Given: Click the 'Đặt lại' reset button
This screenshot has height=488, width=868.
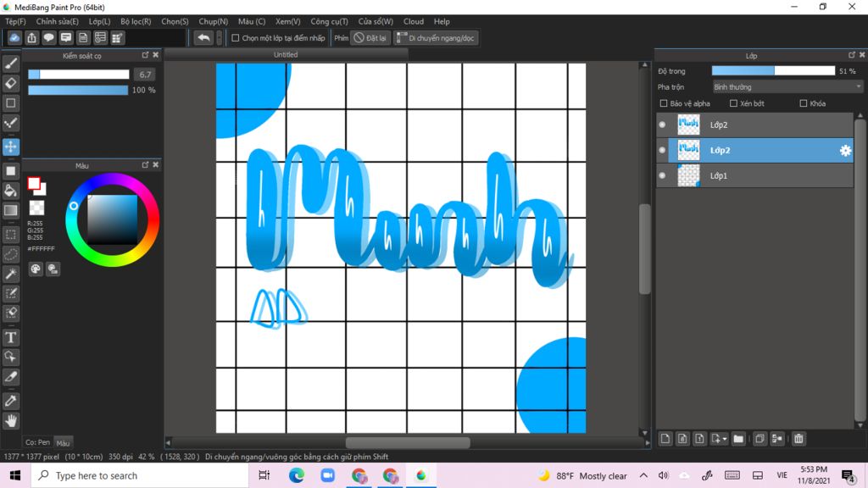Looking at the screenshot, I should (x=370, y=37).
